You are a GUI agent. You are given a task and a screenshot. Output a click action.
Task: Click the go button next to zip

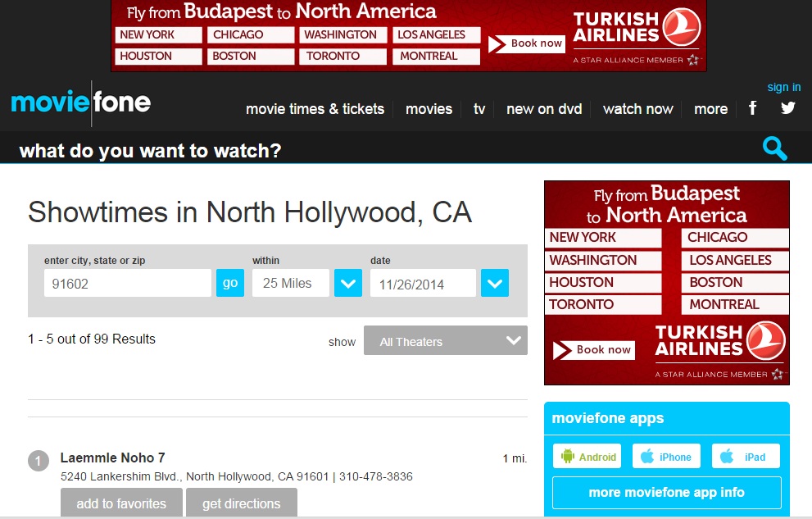click(230, 283)
